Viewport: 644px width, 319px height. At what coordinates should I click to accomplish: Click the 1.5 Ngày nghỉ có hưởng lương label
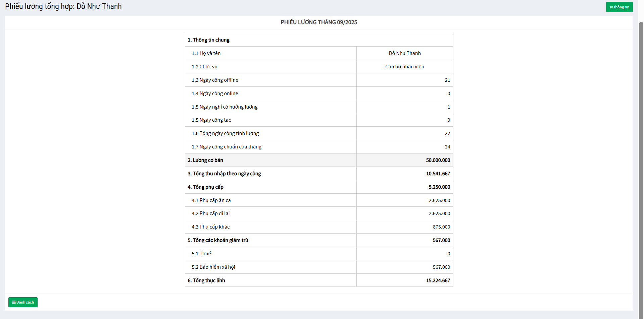[x=225, y=107]
